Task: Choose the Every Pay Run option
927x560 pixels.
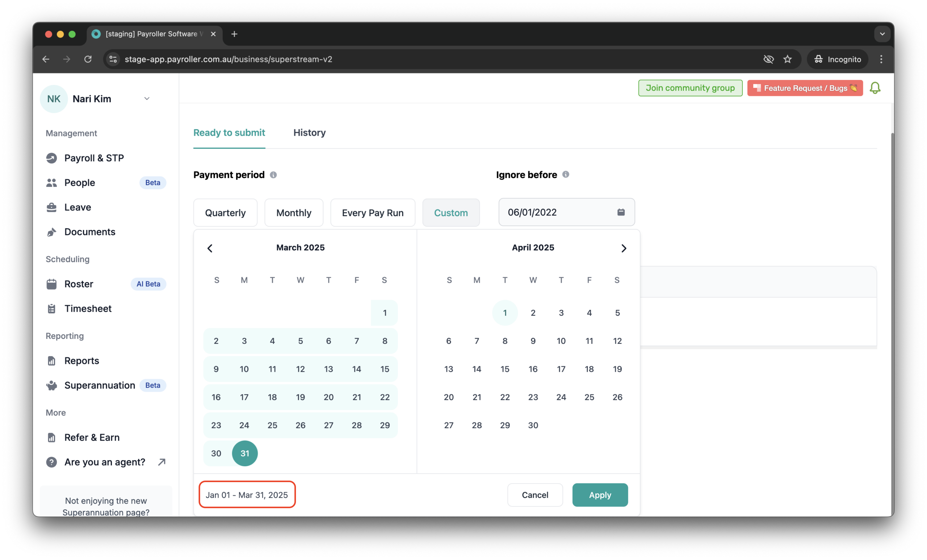Action: (373, 213)
